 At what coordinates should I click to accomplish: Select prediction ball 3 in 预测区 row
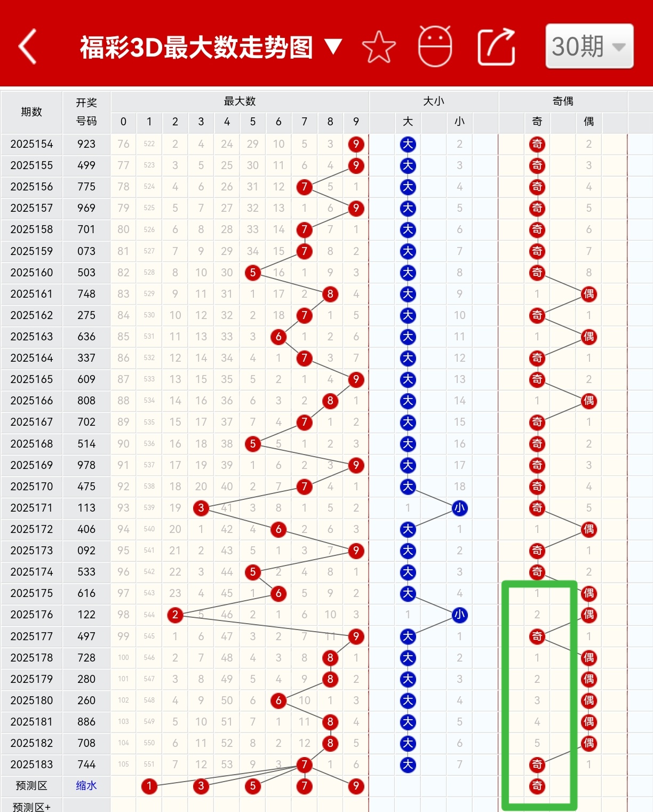click(x=201, y=786)
